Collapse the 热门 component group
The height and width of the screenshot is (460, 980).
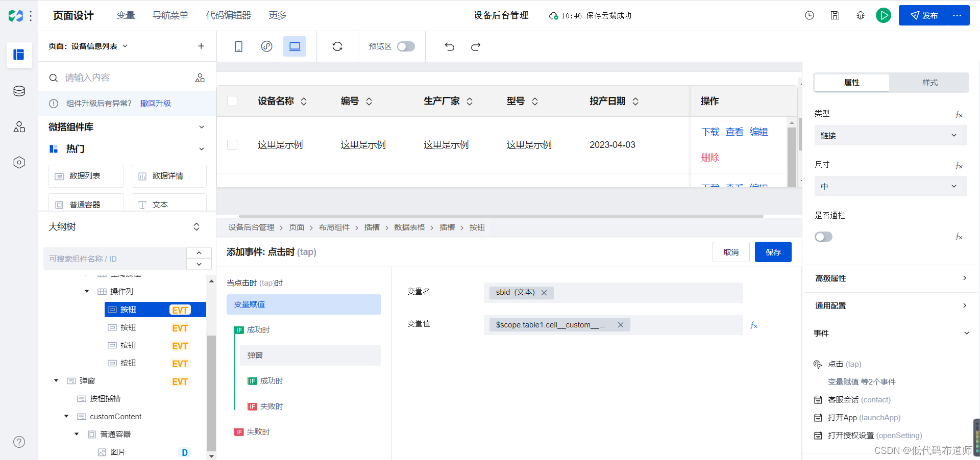[x=202, y=149]
